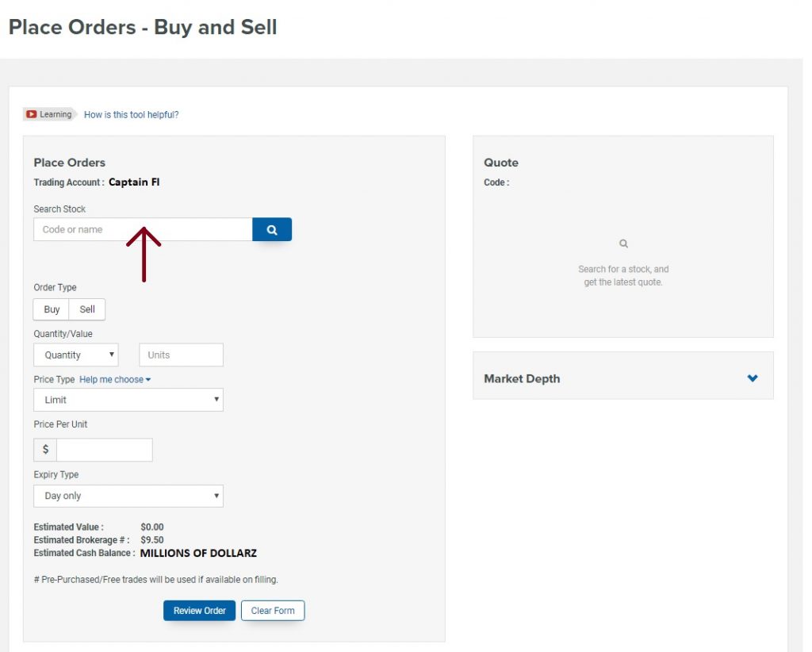The image size is (812, 652).
Task: Open the Limit price type dropdown
Action: [128, 400]
